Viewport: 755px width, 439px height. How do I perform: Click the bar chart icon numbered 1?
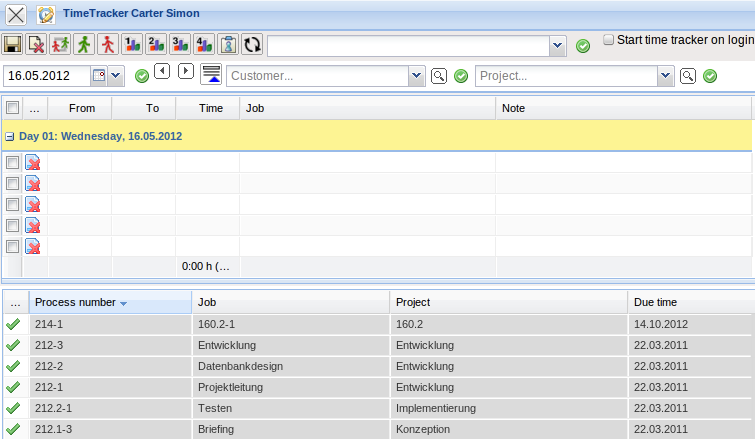132,45
